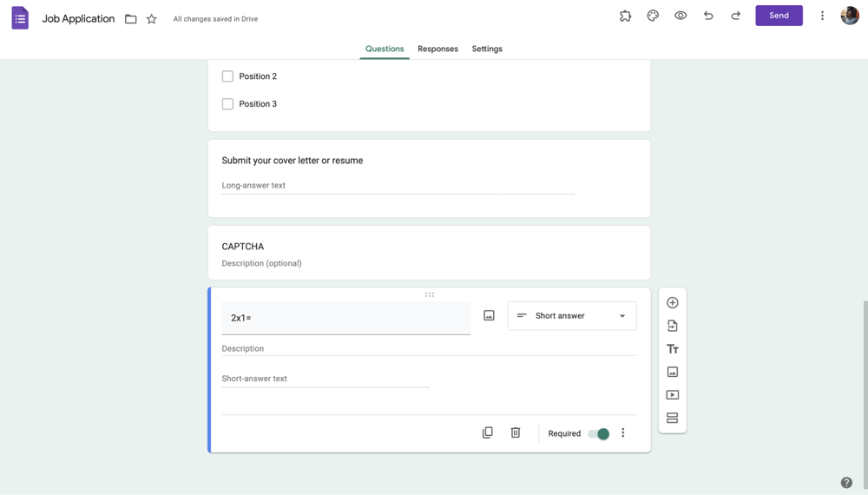Edit the Job Application form title
The width and height of the screenshot is (868, 495).
point(78,19)
